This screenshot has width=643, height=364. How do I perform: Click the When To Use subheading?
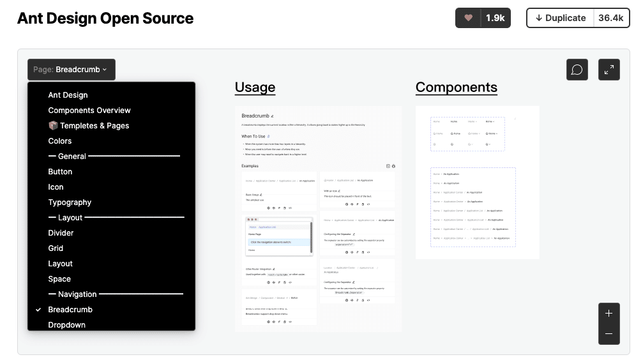coord(253,137)
